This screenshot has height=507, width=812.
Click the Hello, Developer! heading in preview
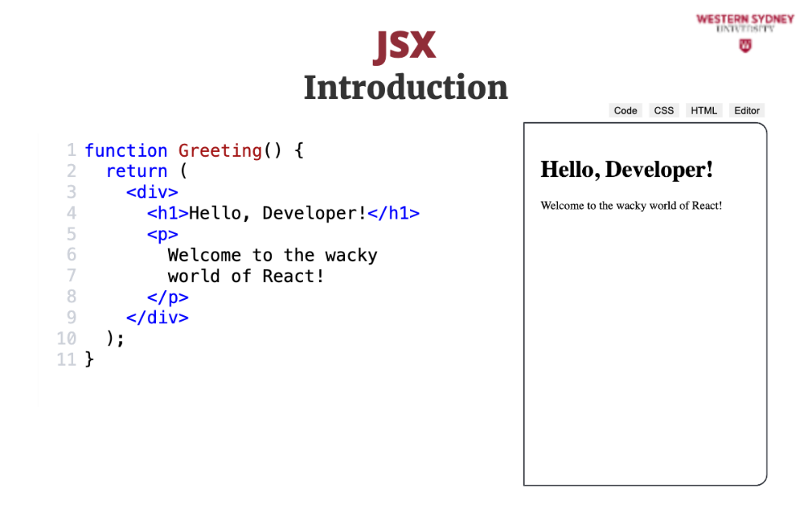coord(627,170)
